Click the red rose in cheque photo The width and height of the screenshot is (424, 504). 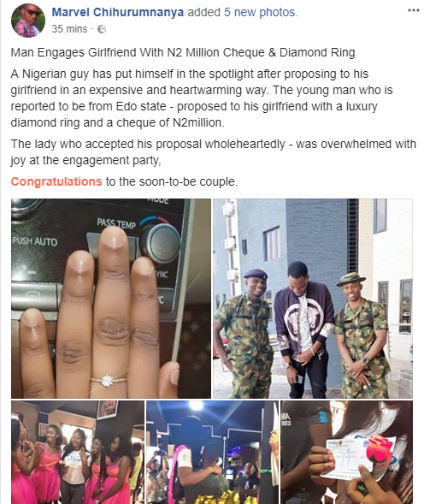[379, 451]
